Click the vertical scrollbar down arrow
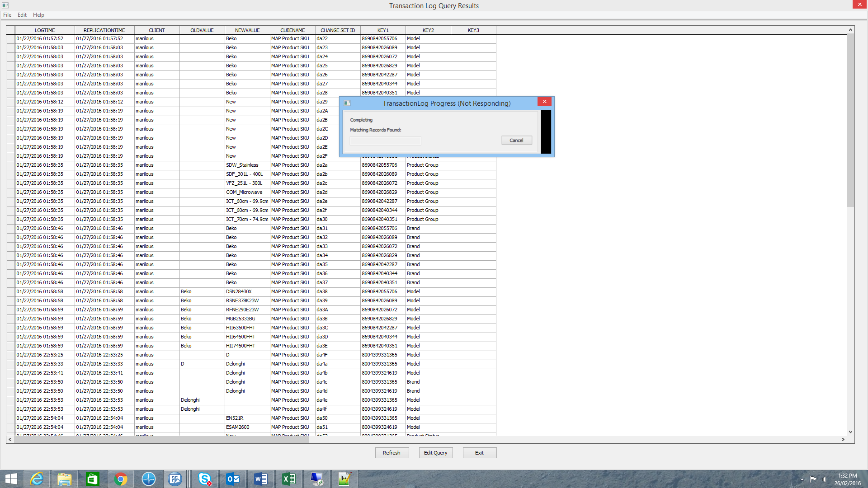The image size is (868, 488). 850,432
